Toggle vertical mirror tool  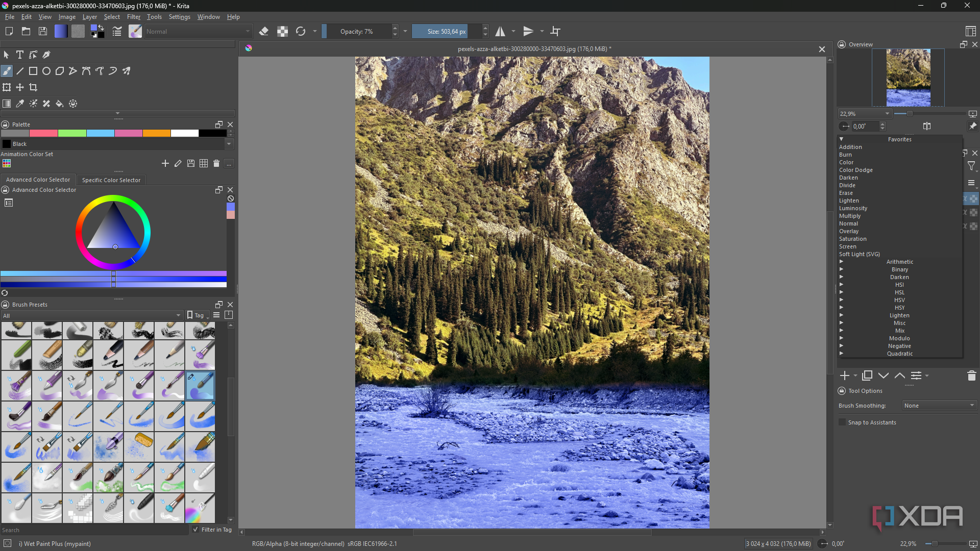pyautogui.click(x=528, y=32)
